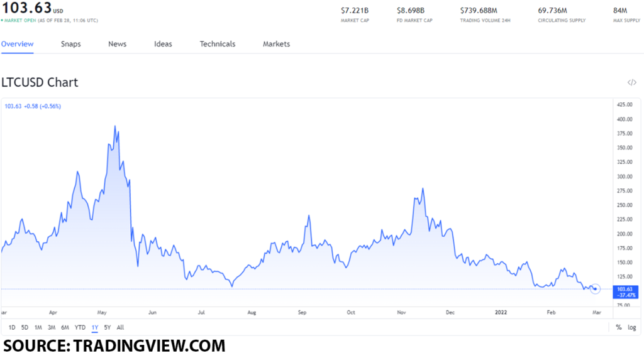Open the Ideas tab
The image size is (644, 353).
tap(163, 44)
